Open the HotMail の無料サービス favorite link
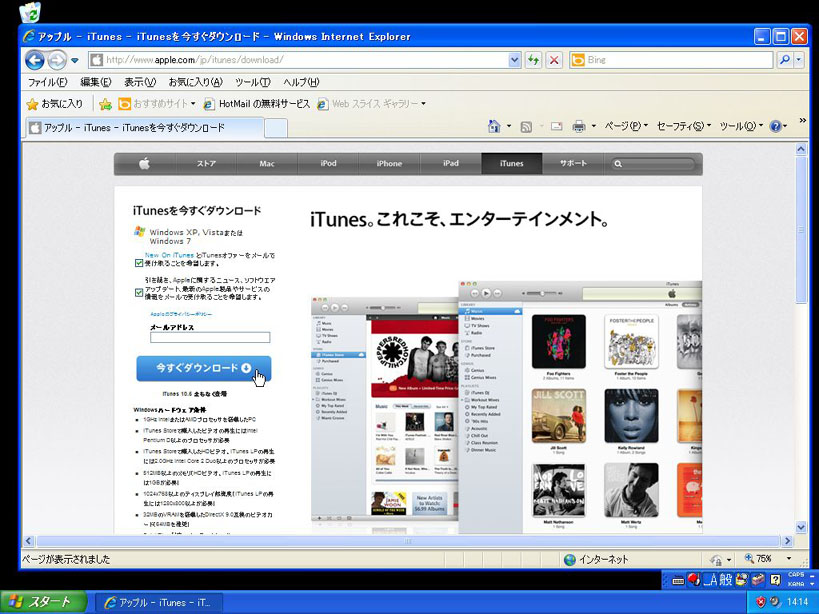 [257, 104]
